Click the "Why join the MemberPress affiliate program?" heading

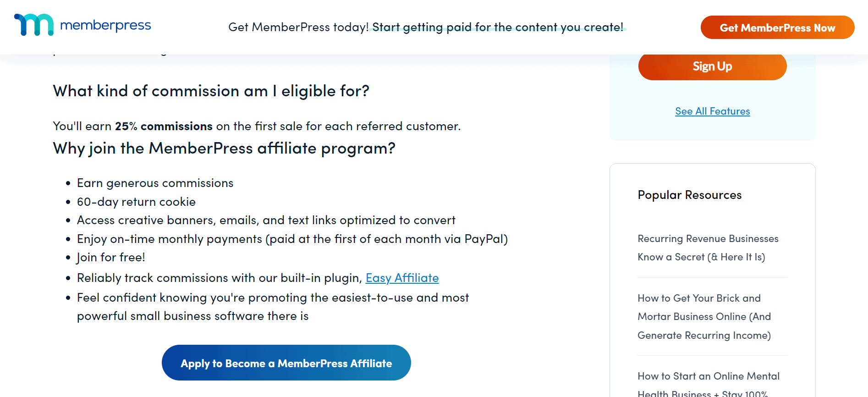[224, 148]
